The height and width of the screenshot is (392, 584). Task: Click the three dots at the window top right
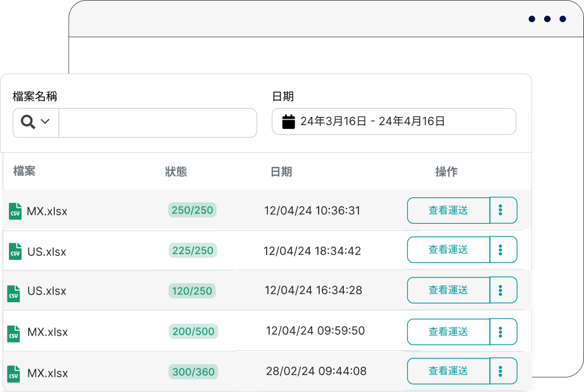(x=547, y=19)
